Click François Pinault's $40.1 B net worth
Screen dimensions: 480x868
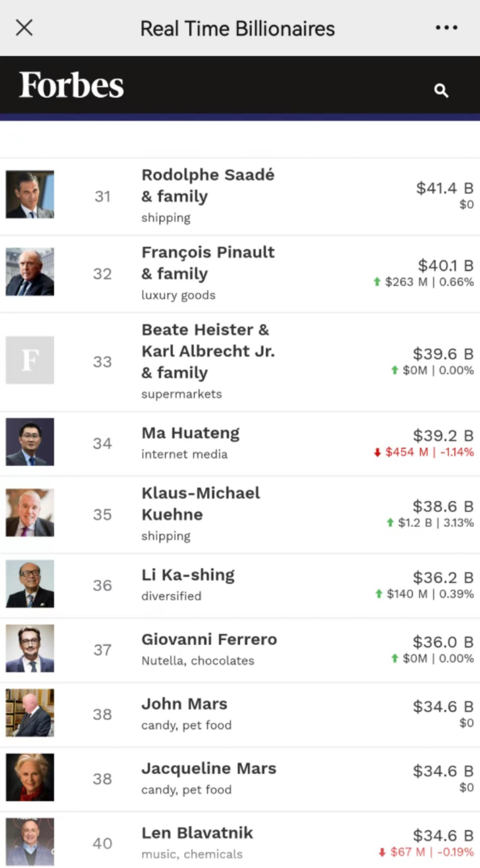(x=445, y=265)
